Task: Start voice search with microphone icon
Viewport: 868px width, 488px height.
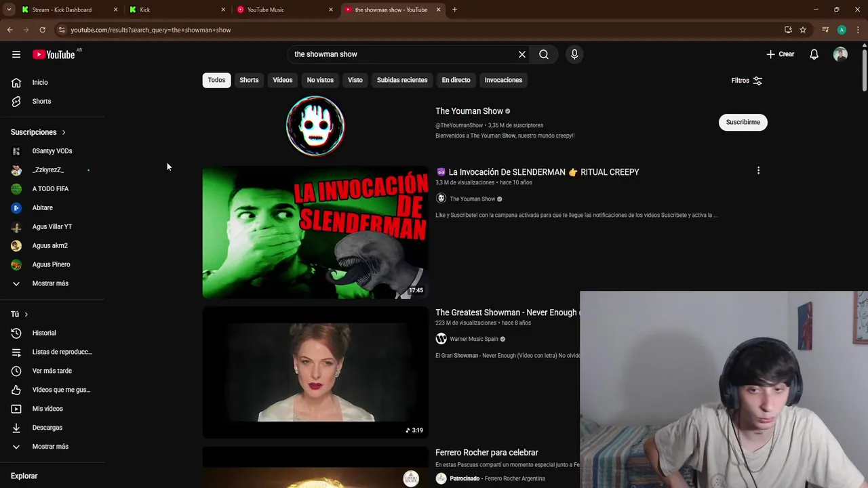Action: [x=574, y=54]
